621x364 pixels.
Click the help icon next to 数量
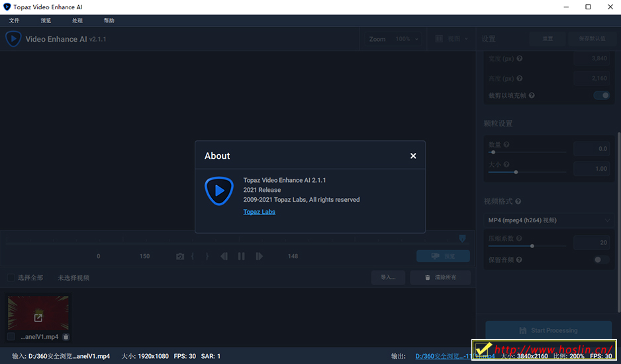(x=506, y=144)
